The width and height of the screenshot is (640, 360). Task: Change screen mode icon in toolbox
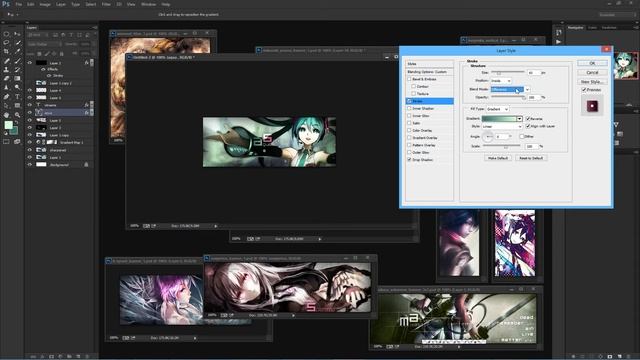17,142
